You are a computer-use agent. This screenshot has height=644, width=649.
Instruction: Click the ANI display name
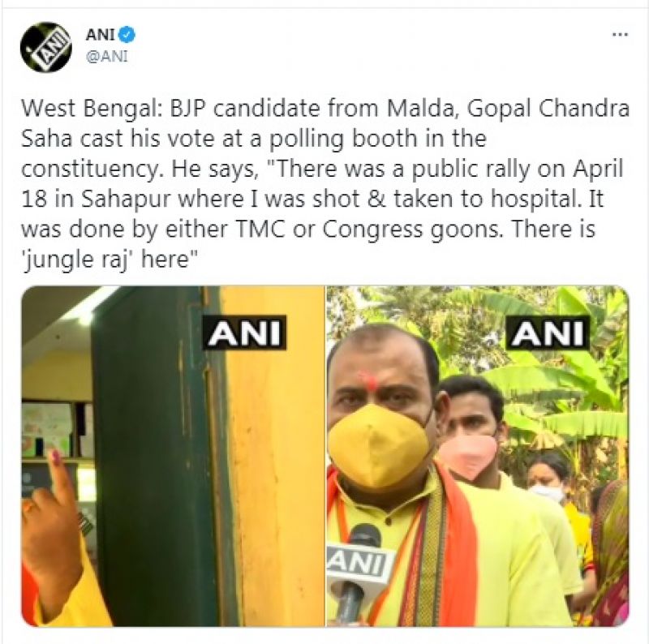click(x=100, y=35)
